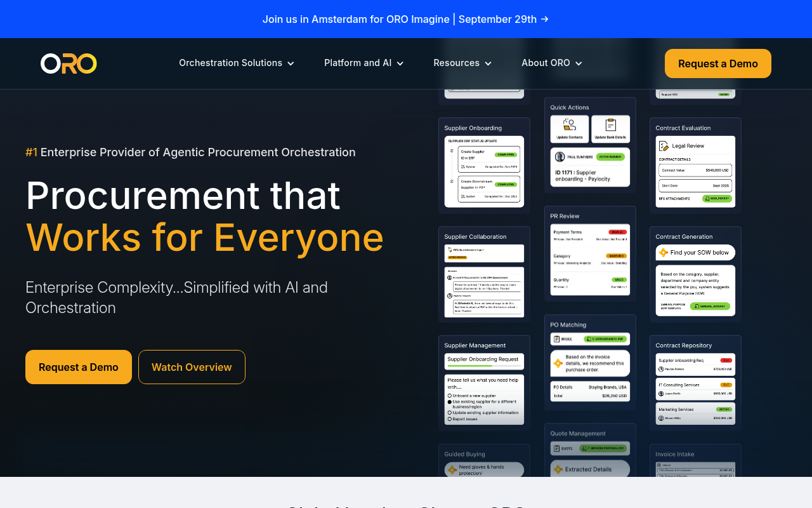
Task: Click the 'Contract Repository' card title
Action: (x=684, y=345)
